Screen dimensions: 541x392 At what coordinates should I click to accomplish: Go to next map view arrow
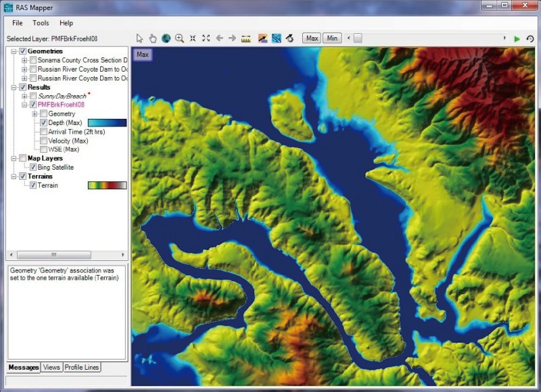pos(232,39)
